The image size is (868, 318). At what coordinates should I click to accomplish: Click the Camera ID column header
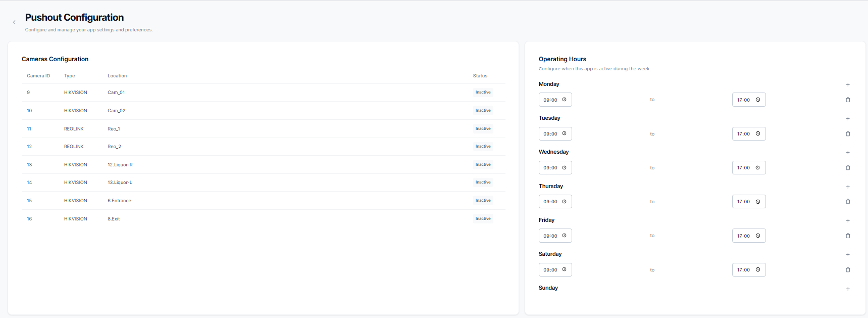click(x=38, y=76)
